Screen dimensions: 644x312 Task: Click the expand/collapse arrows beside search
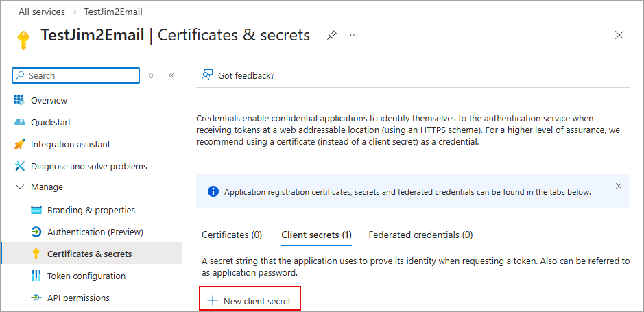(151, 75)
